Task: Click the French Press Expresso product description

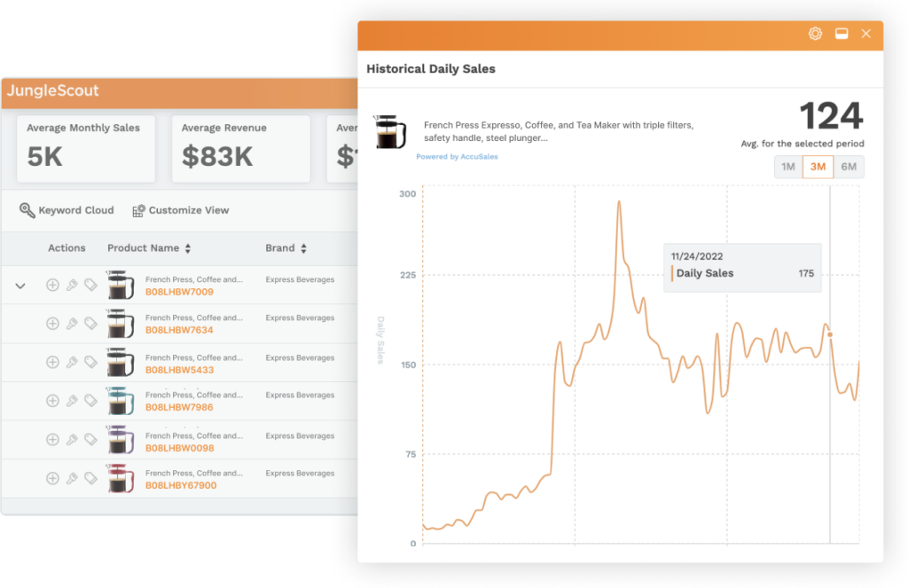Action: pos(559,131)
